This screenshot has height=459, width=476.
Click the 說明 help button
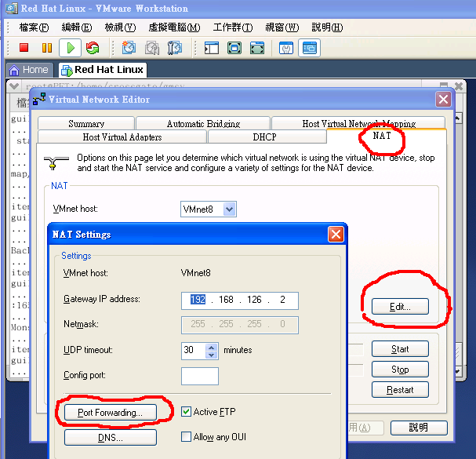(419, 428)
